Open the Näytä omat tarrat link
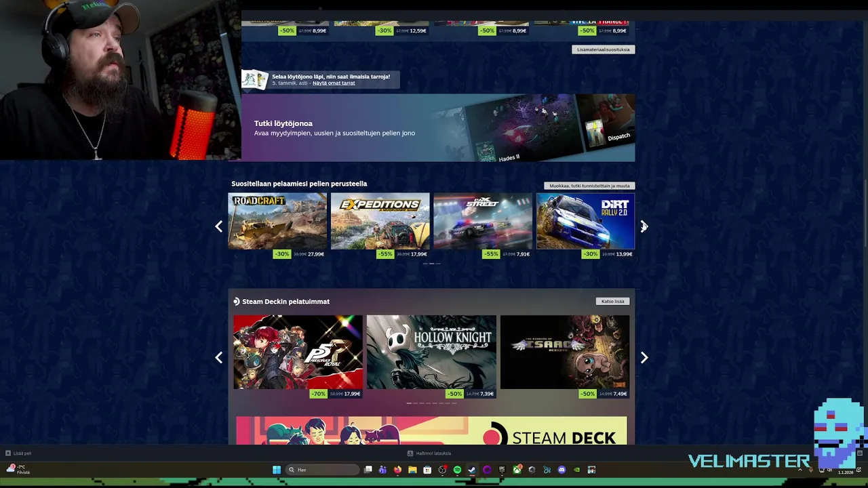The image size is (868, 488). coord(334,83)
